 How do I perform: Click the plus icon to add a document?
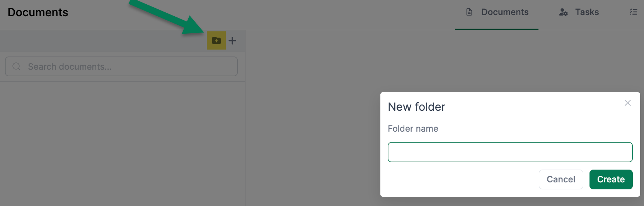pos(232,41)
